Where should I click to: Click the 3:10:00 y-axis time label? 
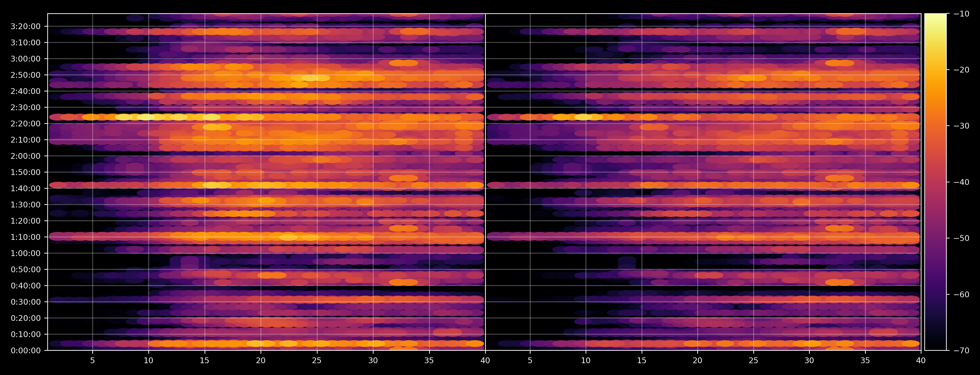[26, 43]
